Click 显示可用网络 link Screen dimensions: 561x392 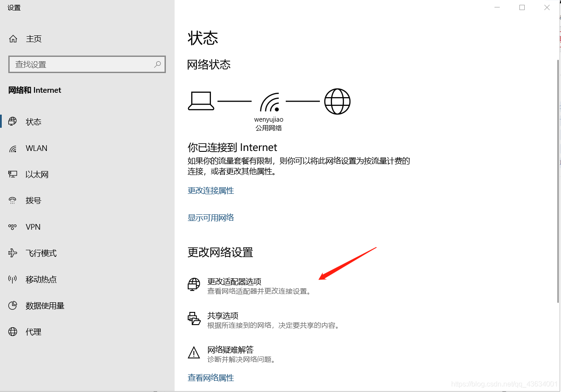click(x=211, y=218)
